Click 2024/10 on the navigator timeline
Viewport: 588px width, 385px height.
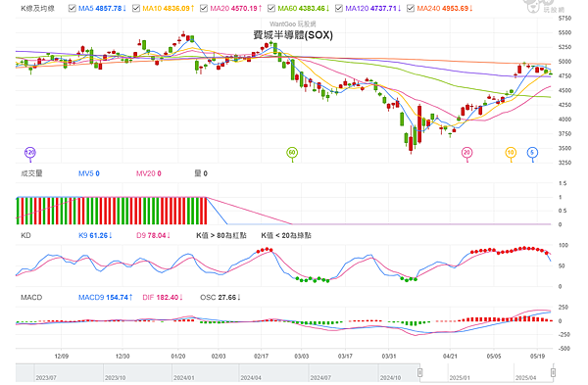(x=390, y=378)
